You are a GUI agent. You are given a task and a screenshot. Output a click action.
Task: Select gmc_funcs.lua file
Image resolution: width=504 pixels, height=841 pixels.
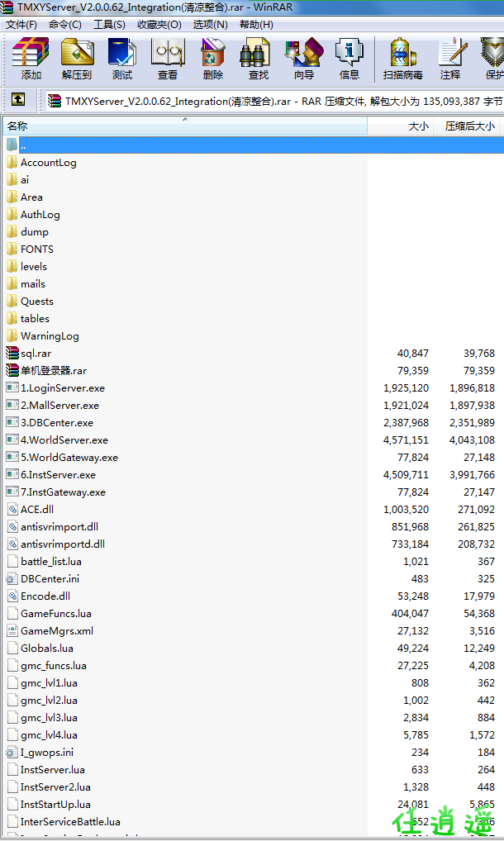click(x=54, y=665)
